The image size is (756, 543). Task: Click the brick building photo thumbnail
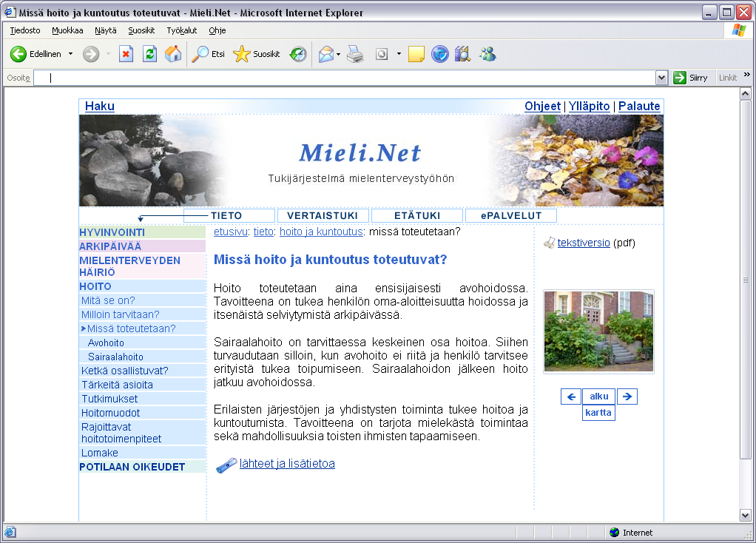pyautogui.click(x=599, y=331)
